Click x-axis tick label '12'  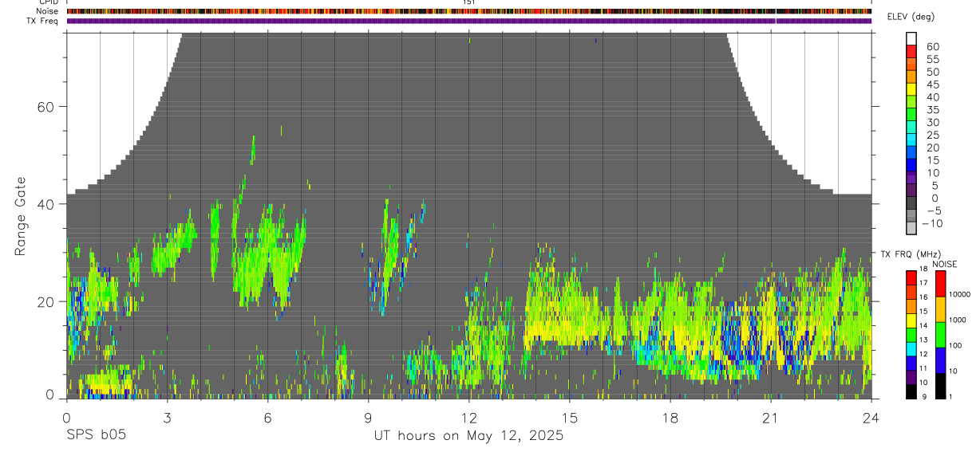pos(468,417)
